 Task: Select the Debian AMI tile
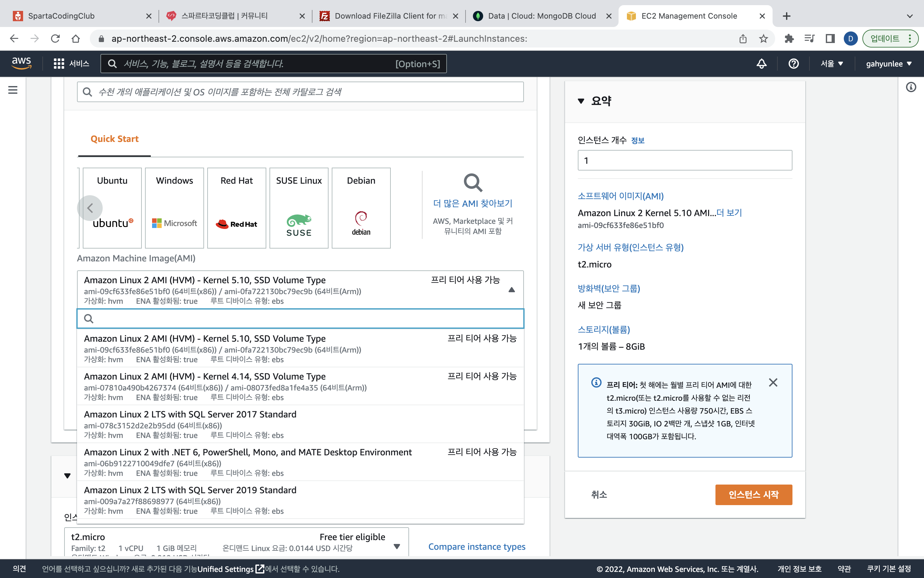pyautogui.click(x=361, y=208)
